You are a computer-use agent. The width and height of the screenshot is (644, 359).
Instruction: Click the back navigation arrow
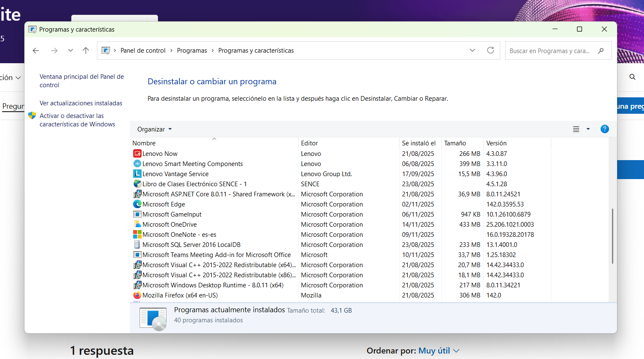[x=36, y=50]
